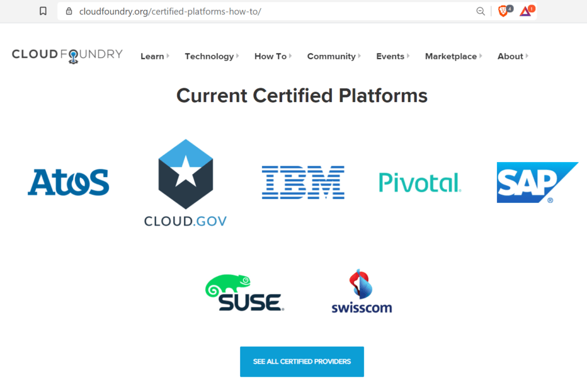The width and height of the screenshot is (587, 392).
Task: Click the Current Certified Platforms heading
Action: 302,96
